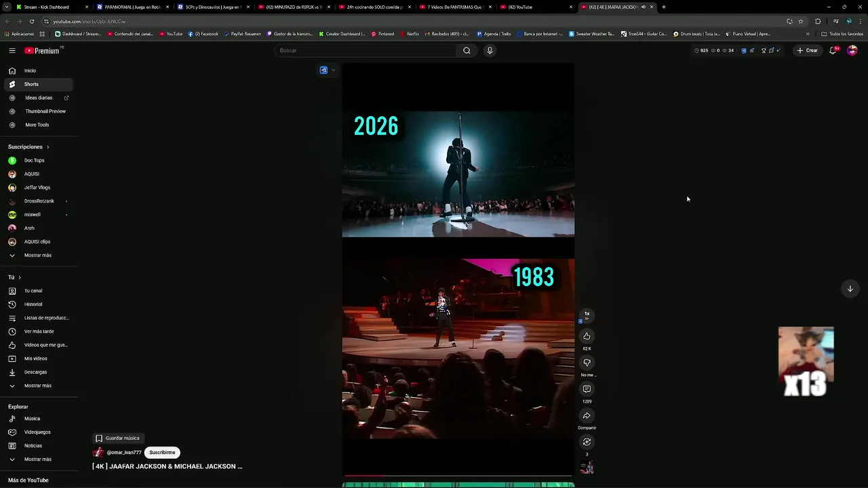Open Thumbnail Preview sidebar item
The width and height of the screenshot is (868, 488).
pyautogui.click(x=39, y=111)
